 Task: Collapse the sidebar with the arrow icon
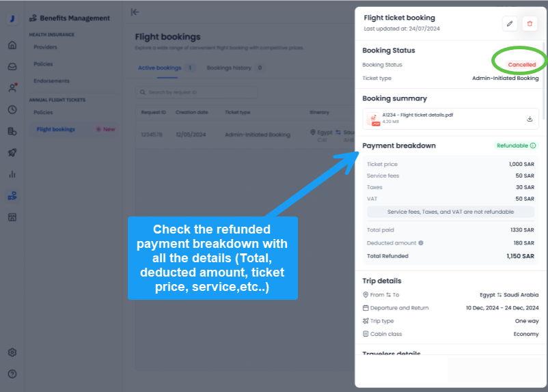tap(135, 12)
